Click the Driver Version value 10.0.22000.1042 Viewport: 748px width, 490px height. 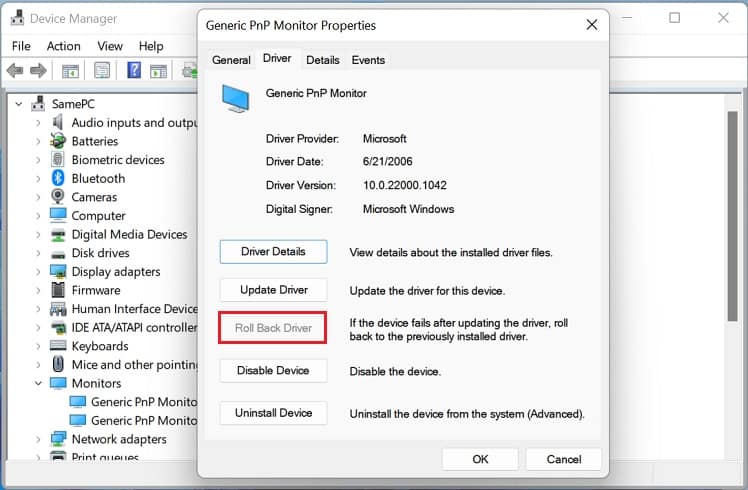tap(405, 185)
